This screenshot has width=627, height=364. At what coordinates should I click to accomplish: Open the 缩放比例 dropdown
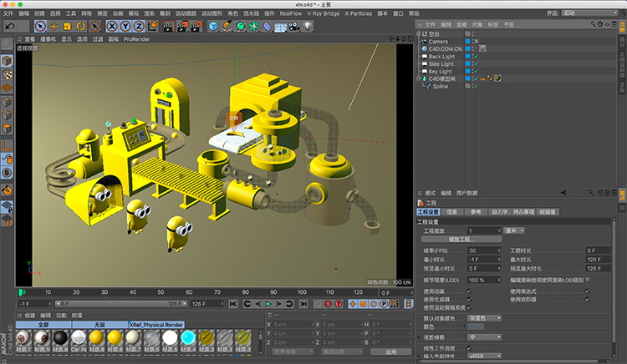click(x=341, y=351)
